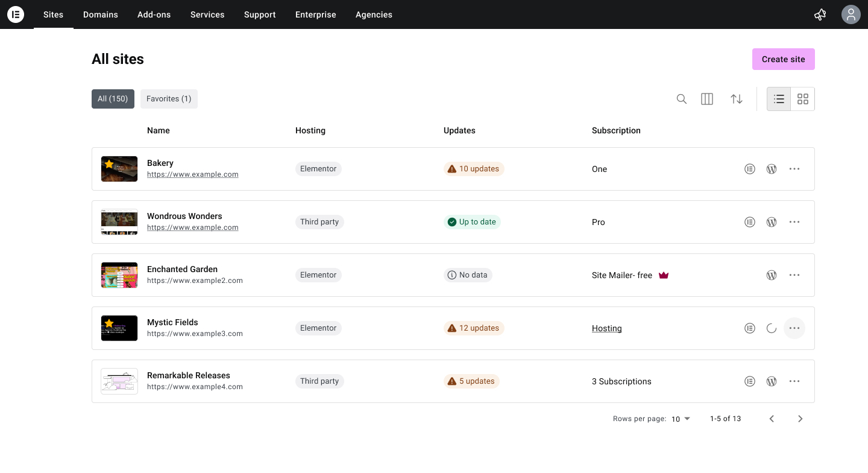The width and height of the screenshot is (868, 473).
Task: Click the No data badge
Action: [468, 275]
